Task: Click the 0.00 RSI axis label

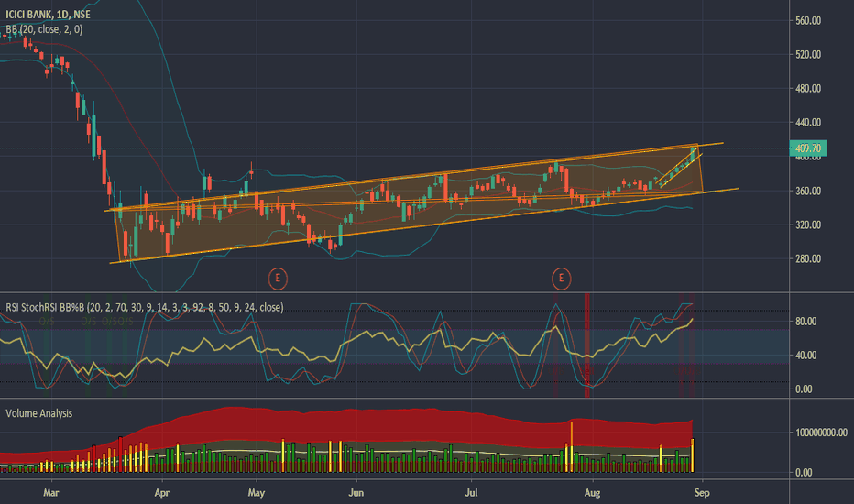Action: click(x=804, y=389)
